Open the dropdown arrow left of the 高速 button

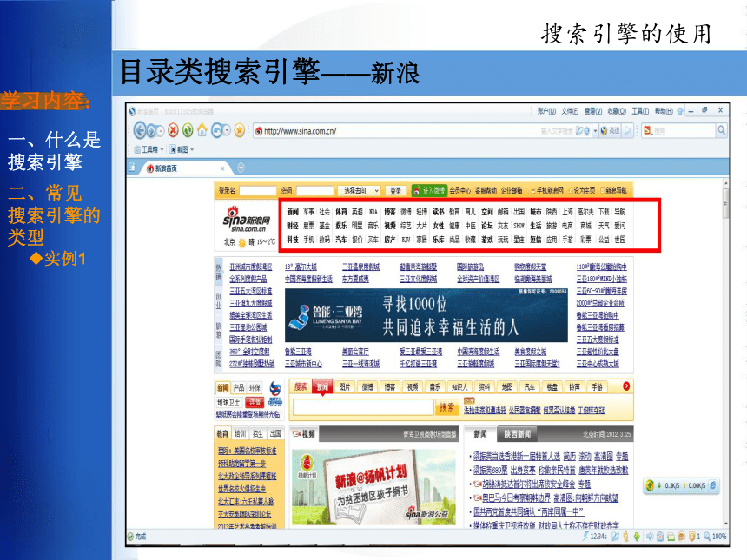coord(595,130)
